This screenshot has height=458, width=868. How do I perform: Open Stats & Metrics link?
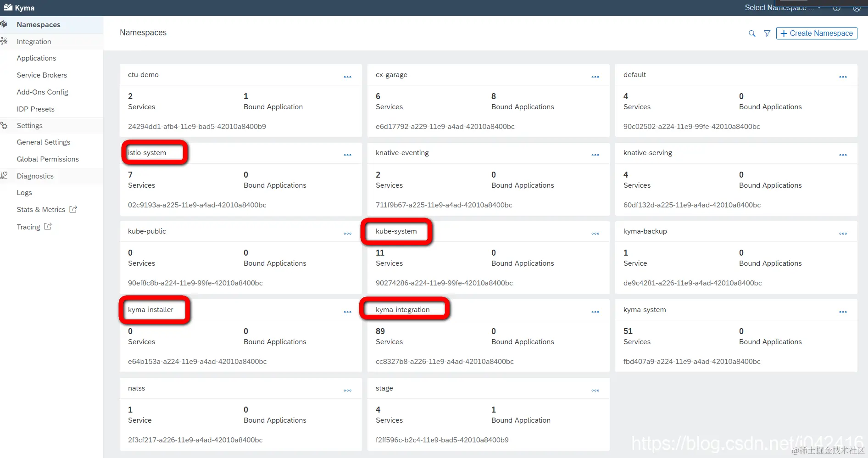(x=41, y=210)
